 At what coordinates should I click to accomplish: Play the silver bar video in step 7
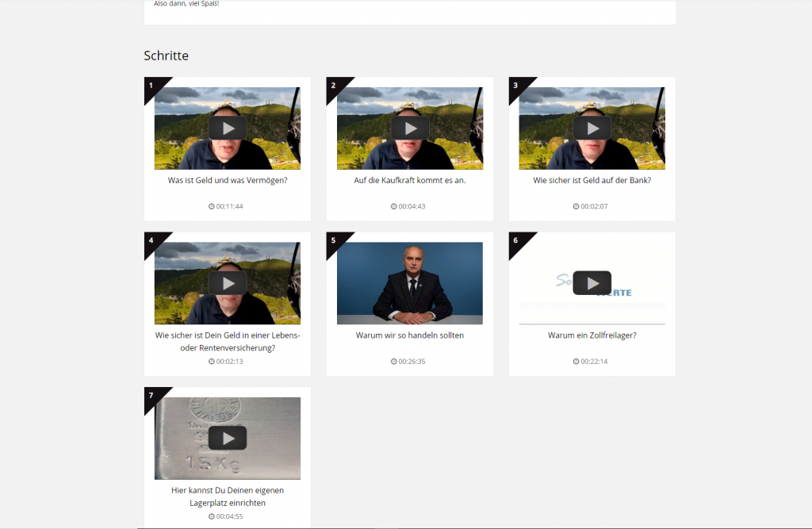point(228,438)
